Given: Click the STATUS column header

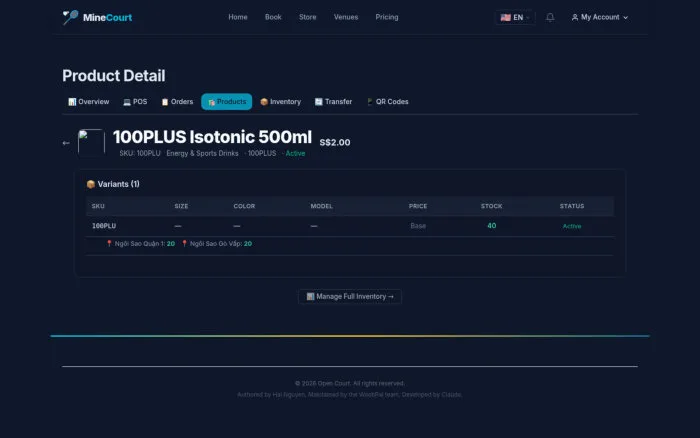Looking at the screenshot, I should coord(572,206).
